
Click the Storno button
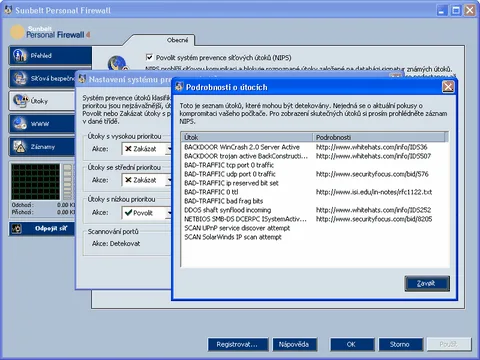(x=400, y=344)
